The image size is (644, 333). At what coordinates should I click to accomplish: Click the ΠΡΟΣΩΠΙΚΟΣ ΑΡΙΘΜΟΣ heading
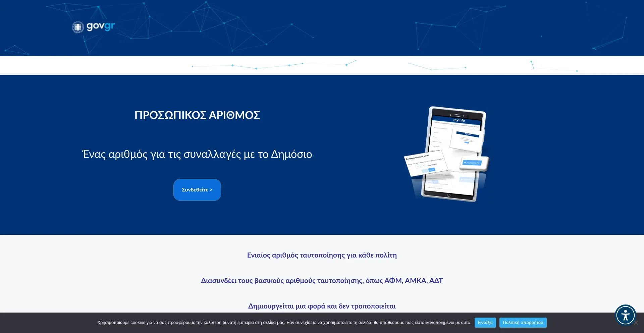[x=197, y=115]
